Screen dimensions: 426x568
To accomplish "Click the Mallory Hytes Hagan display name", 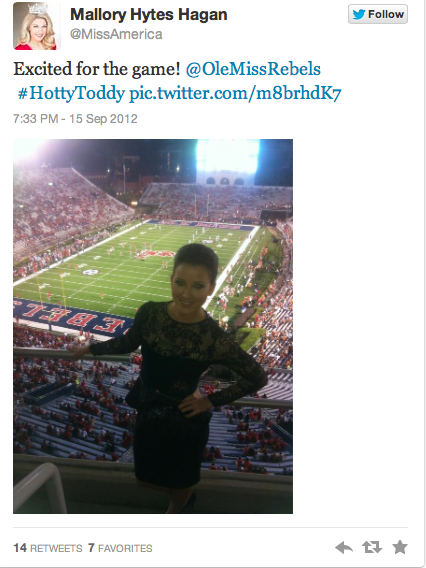I will pos(149,14).
